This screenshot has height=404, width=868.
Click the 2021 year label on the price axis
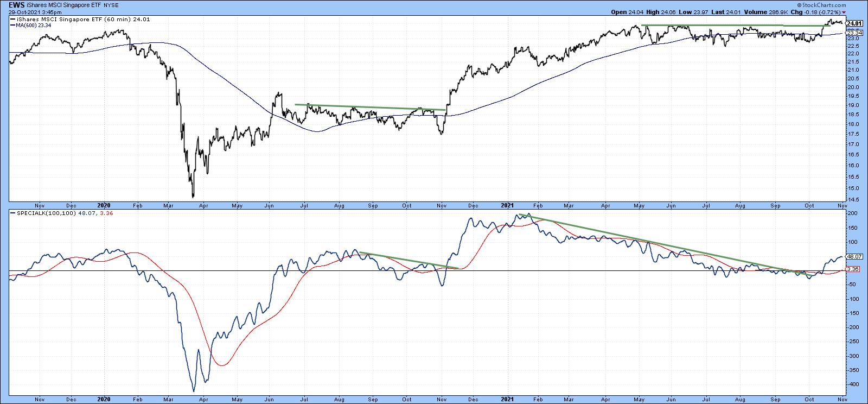coord(507,206)
